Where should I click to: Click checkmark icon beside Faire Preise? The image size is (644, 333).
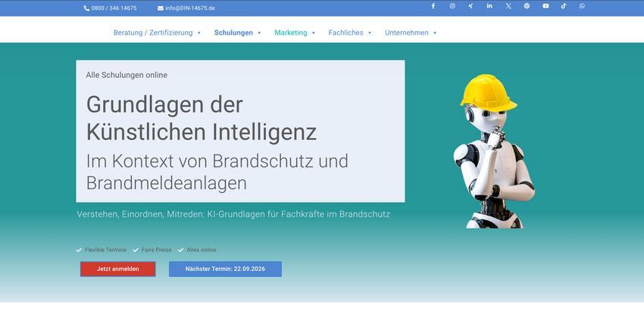coord(136,250)
